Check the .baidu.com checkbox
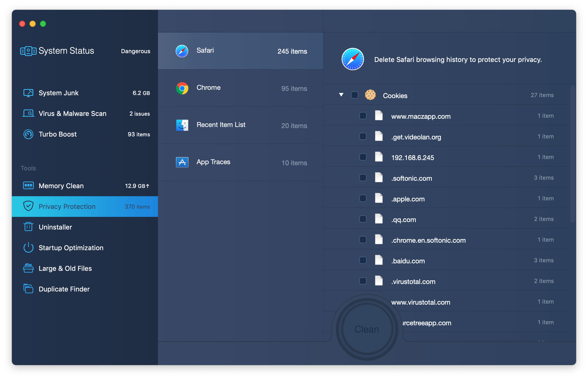This screenshot has height=379, width=588. tap(363, 260)
